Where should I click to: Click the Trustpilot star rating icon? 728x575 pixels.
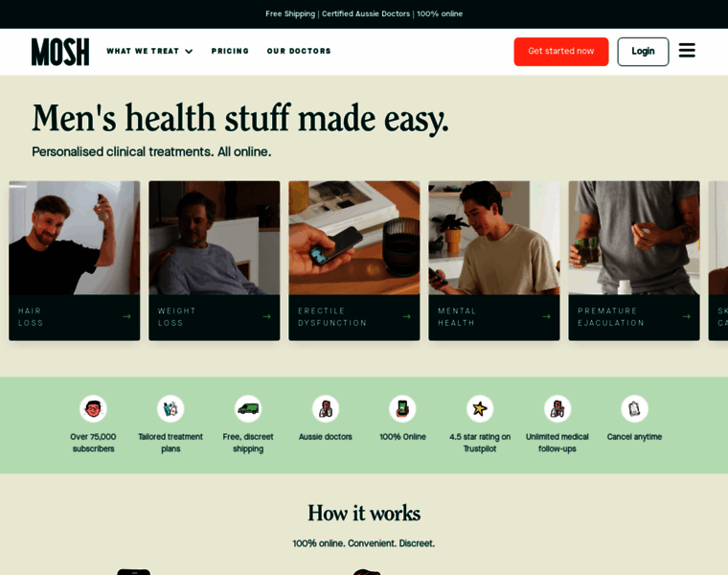coord(480,408)
